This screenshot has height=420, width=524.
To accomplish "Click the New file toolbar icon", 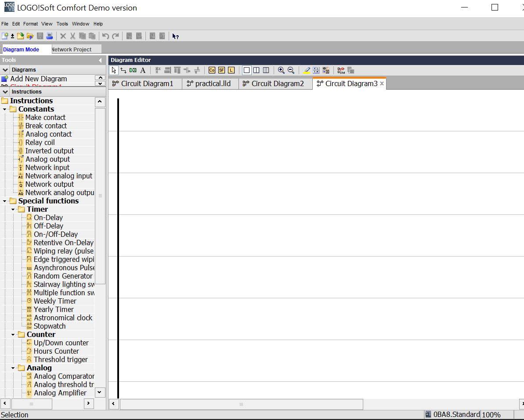I will tap(5, 36).
